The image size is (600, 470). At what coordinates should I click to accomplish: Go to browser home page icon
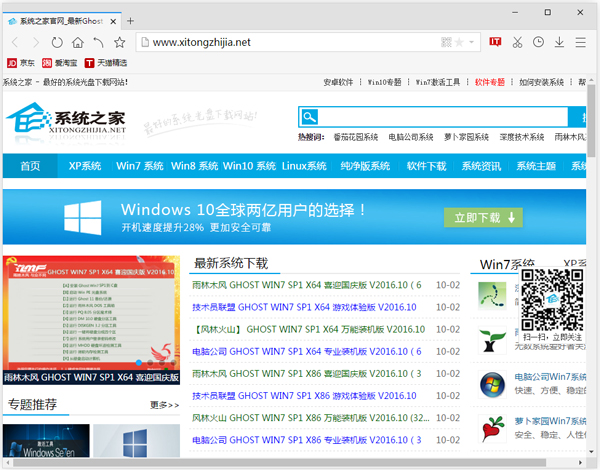(78, 42)
